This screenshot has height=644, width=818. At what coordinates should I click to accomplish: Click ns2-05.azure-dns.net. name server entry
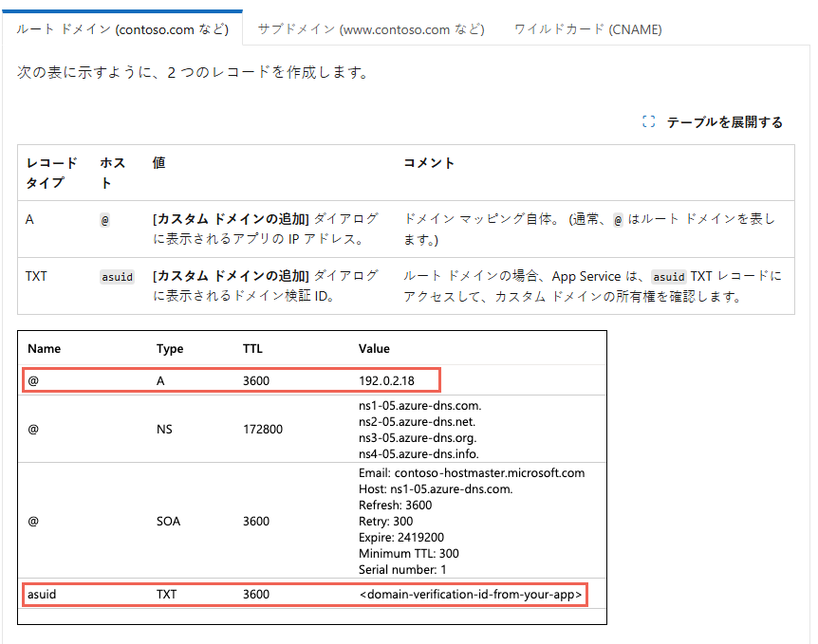418,421
